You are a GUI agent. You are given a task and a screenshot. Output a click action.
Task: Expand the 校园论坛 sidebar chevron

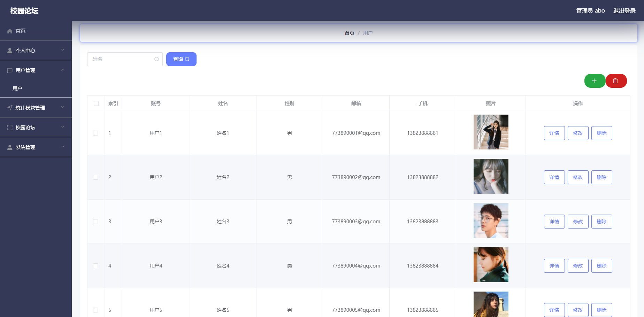(x=63, y=127)
